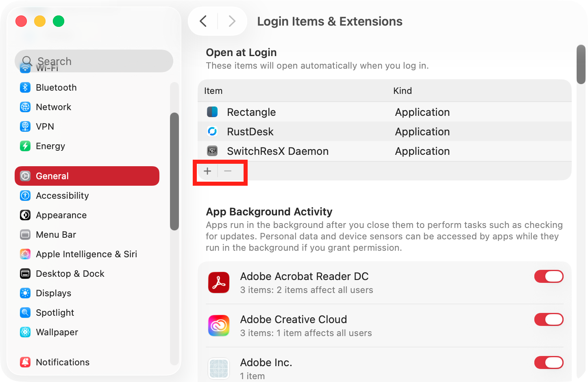Click 'Adobe Creative Cloud' label

(x=294, y=319)
